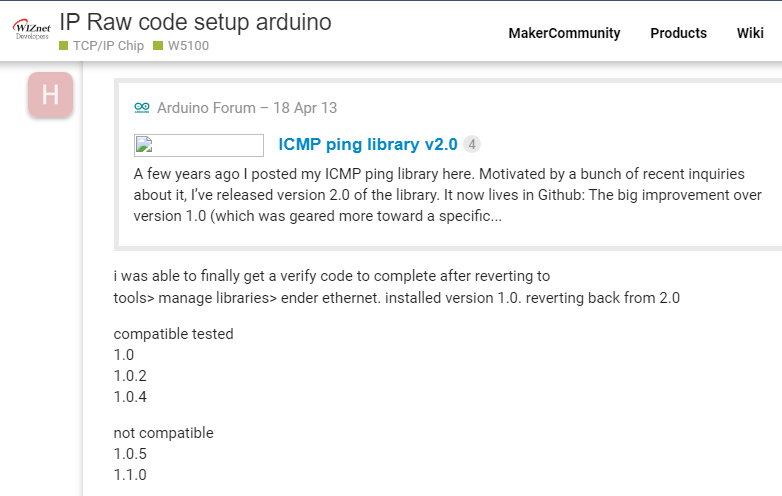Click the green square beside TCP/IP Chip
Viewport: 782px width, 496px height.
point(63,46)
